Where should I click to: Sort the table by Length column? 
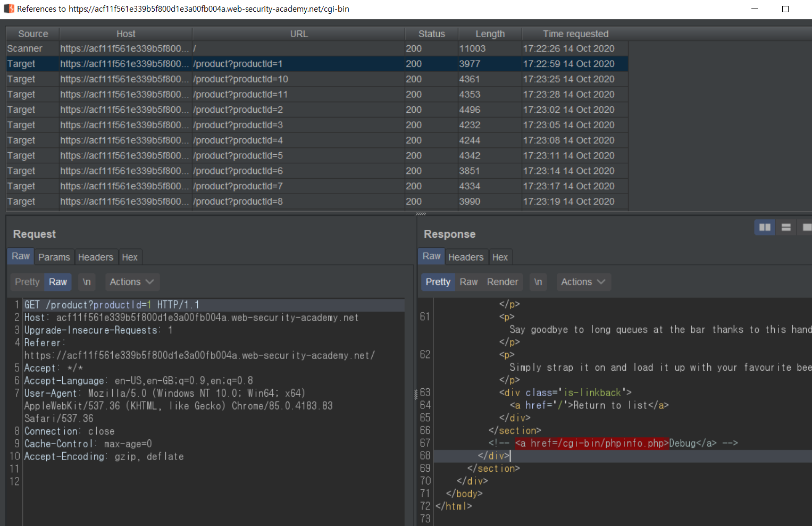click(x=490, y=34)
